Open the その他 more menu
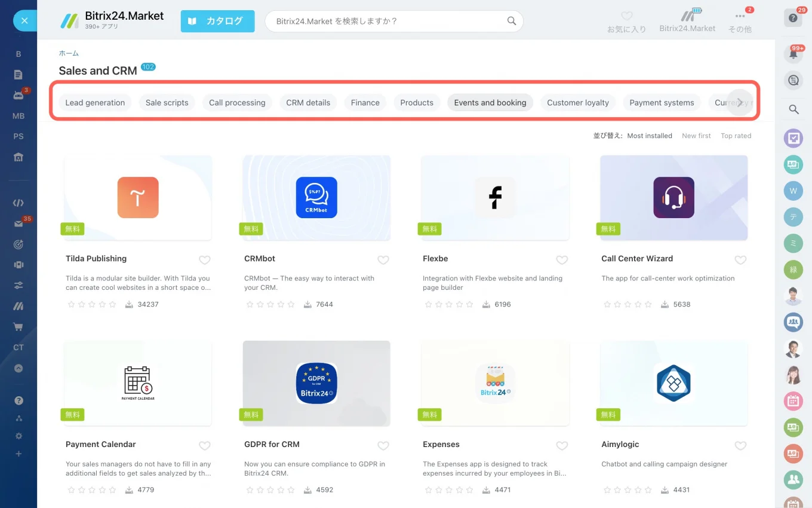Viewport: 812px width, 508px height. (740, 22)
